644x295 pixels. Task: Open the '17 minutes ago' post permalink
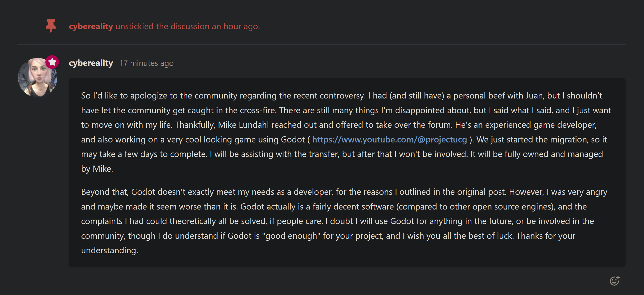click(147, 63)
